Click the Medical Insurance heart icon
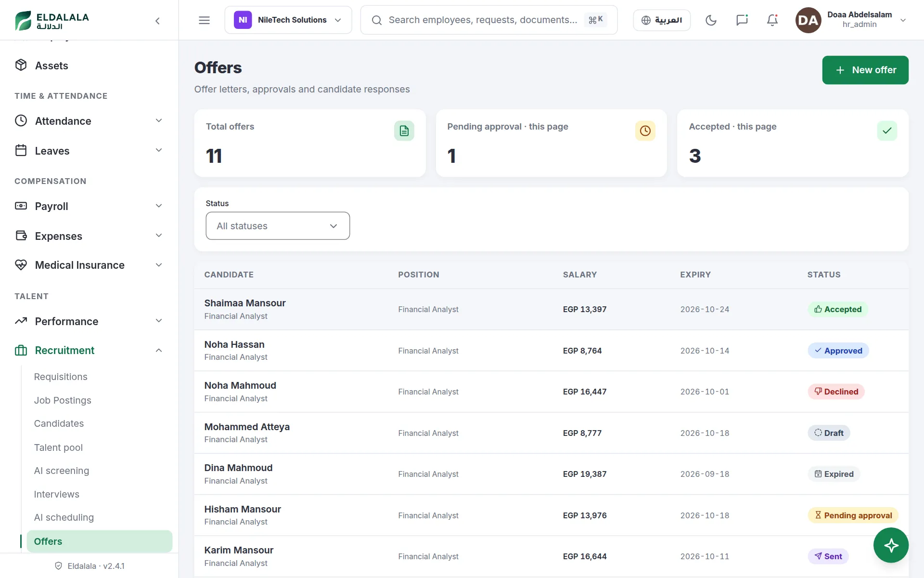 (x=21, y=264)
